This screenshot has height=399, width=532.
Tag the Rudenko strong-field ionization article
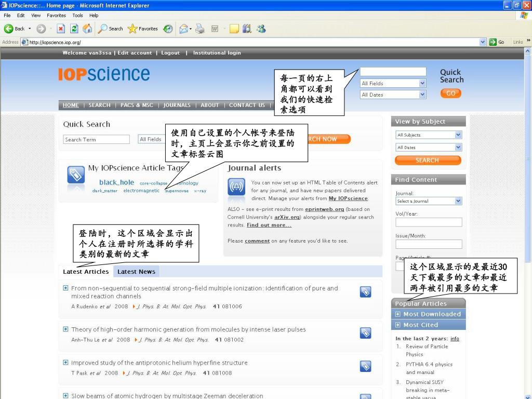click(365, 292)
